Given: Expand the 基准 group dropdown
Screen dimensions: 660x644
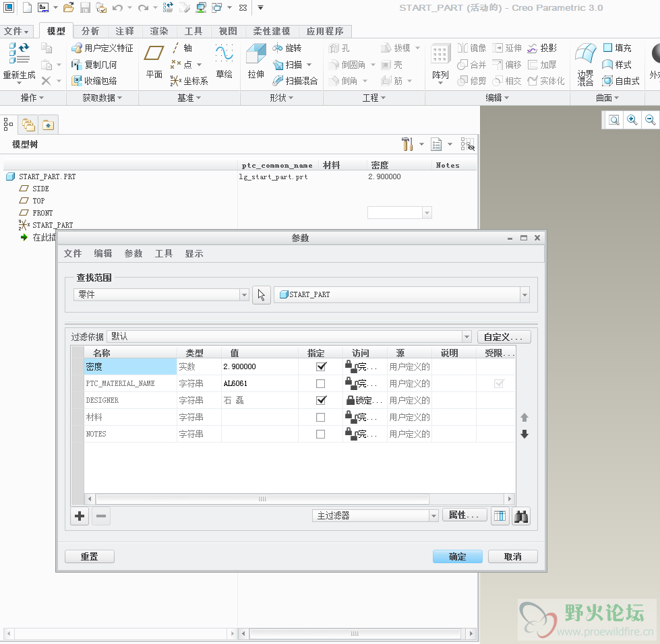Looking at the screenshot, I should pos(189,98).
